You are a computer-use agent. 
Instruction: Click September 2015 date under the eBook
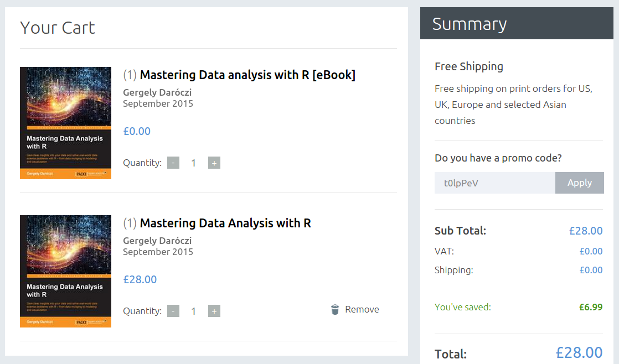coord(158,103)
